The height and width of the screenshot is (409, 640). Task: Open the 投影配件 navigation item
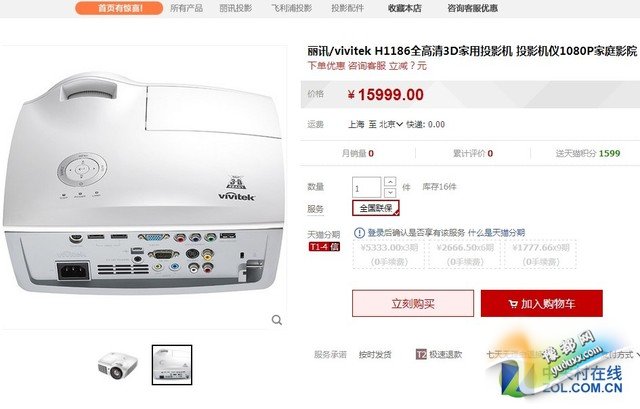coord(347,8)
